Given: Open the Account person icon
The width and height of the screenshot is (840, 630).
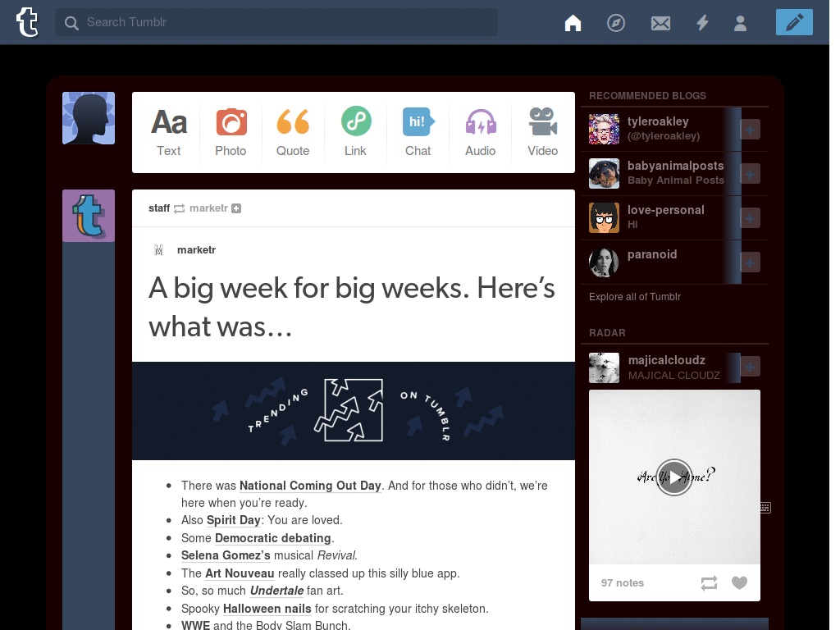Looking at the screenshot, I should [x=741, y=23].
